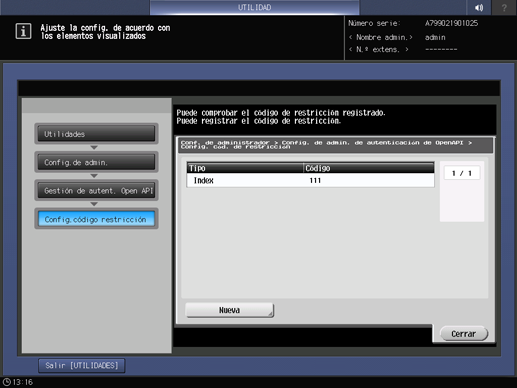
Task: Click the breadcrumb path bar
Action: 335,145
